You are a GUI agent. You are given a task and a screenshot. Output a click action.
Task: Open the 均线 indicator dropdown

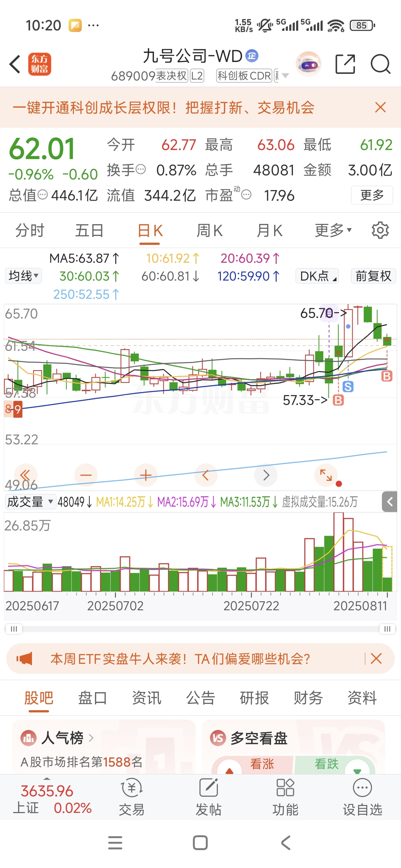23,276
